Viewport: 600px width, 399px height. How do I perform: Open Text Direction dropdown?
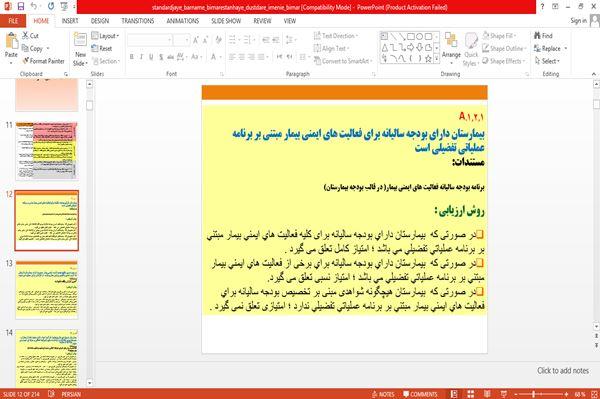(336, 36)
